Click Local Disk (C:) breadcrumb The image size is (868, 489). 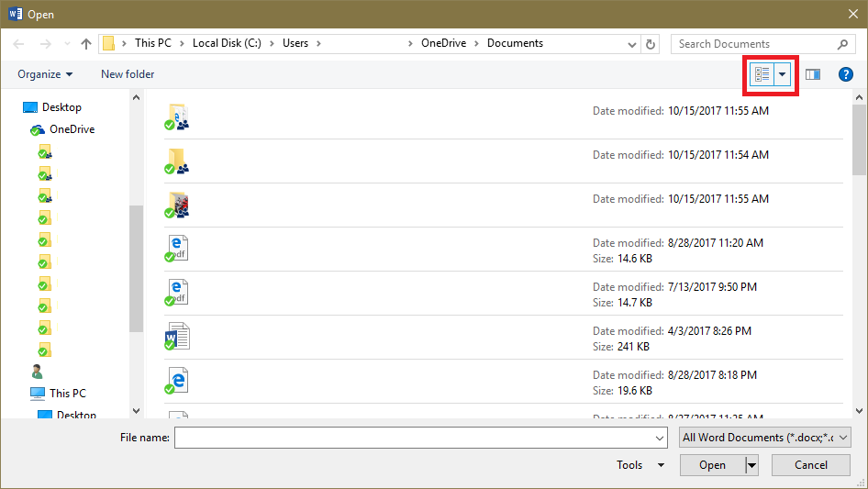tap(227, 43)
